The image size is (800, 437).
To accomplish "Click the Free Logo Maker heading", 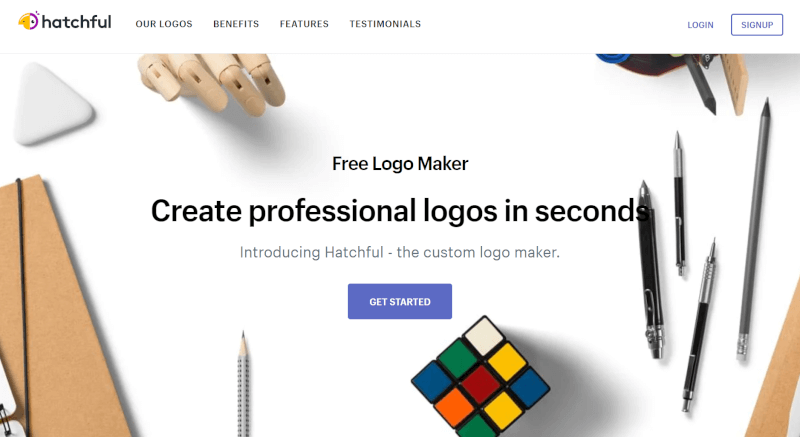I will click(x=400, y=164).
